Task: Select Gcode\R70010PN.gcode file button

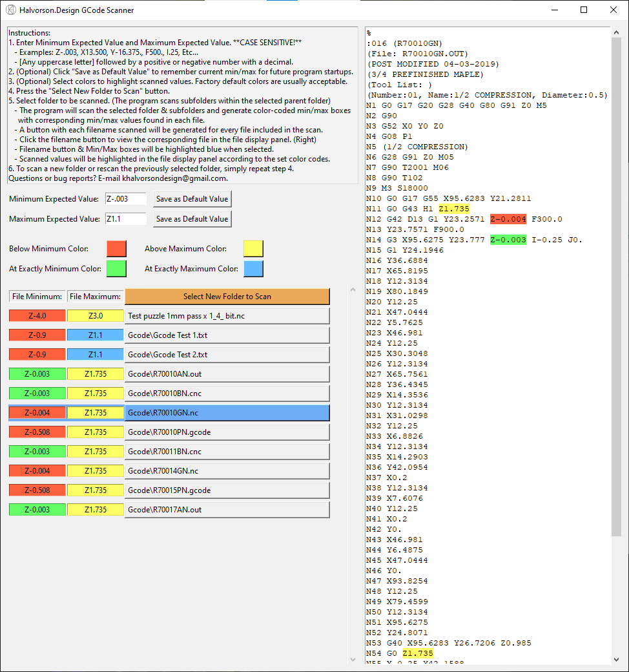Action: pyautogui.click(x=227, y=432)
